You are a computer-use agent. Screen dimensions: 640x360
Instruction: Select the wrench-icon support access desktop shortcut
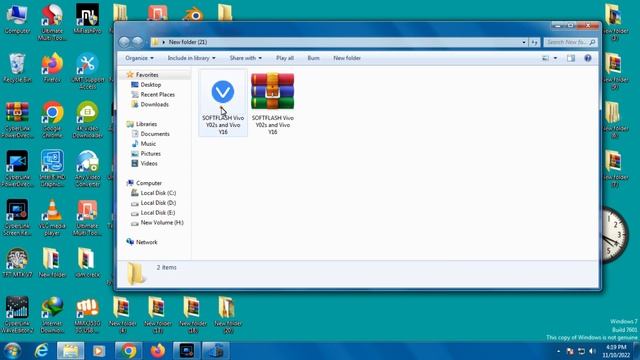click(x=87, y=71)
